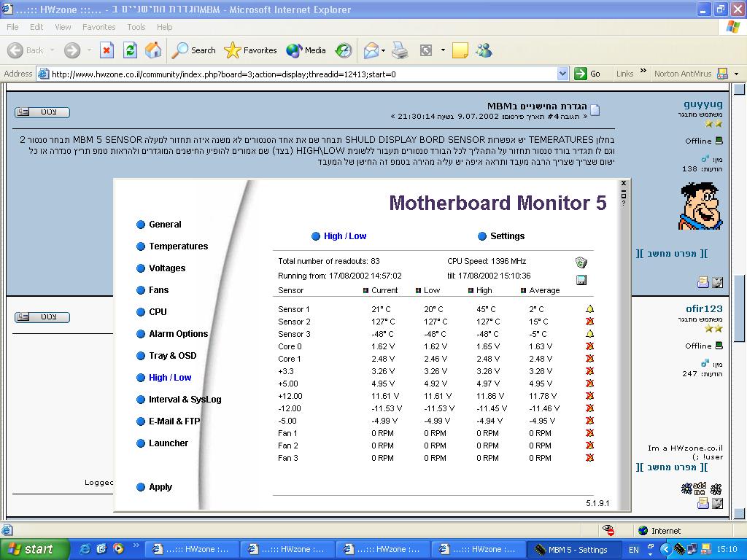This screenshot has height=560, width=747.
Task: Click the High column header marker
Action: 471,290
